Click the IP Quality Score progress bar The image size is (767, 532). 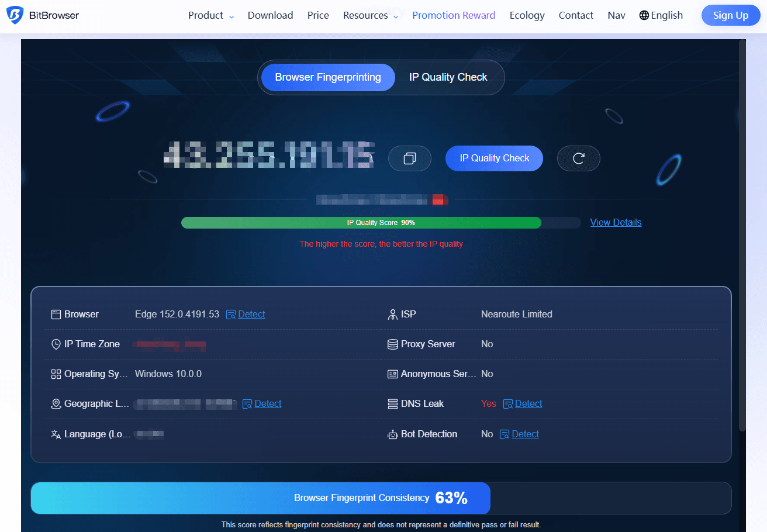[381, 223]
